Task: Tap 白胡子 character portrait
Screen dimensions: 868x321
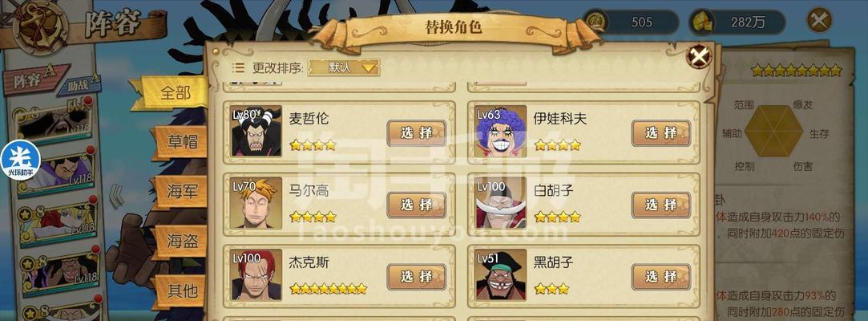Action: (501, 203)
